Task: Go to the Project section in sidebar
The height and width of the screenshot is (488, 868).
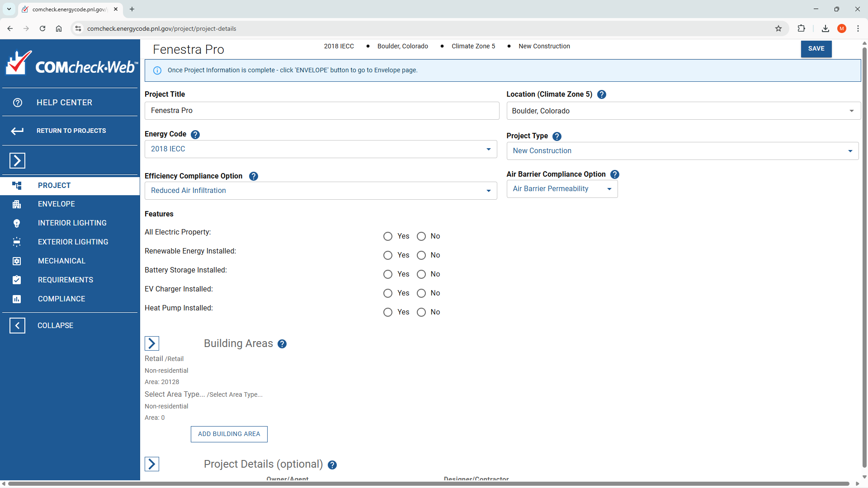Action: pos(70,186)
